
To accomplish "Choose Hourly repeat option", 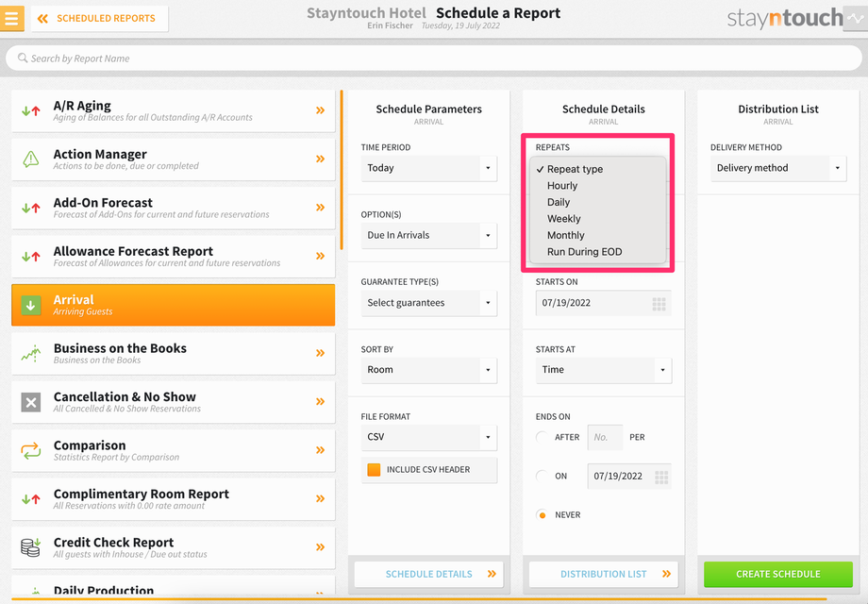I will click(598, 186).
